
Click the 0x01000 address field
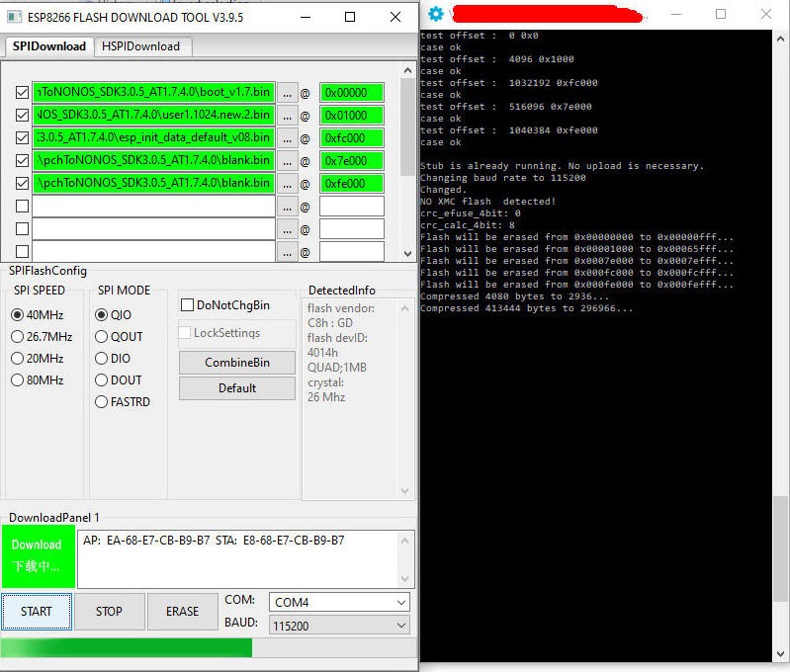pyautogui.click(x=352, y=116)
